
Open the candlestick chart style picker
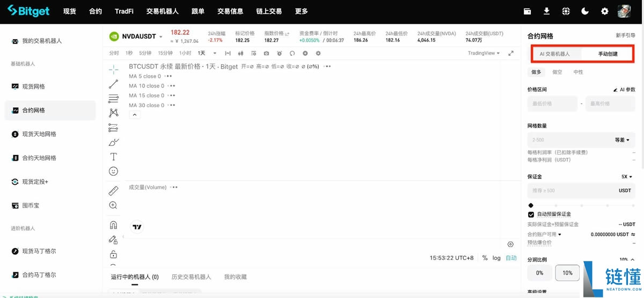[x=240, y=53]
